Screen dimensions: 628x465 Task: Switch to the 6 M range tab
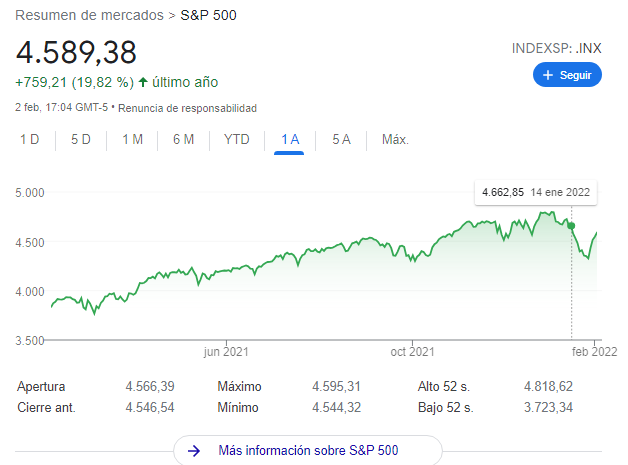coord(183,140)
